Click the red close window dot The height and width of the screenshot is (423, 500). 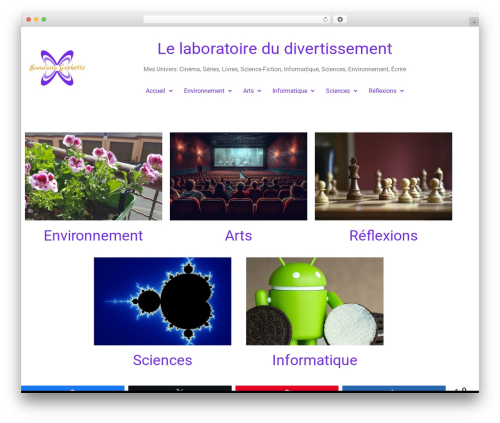click(29, 20)
